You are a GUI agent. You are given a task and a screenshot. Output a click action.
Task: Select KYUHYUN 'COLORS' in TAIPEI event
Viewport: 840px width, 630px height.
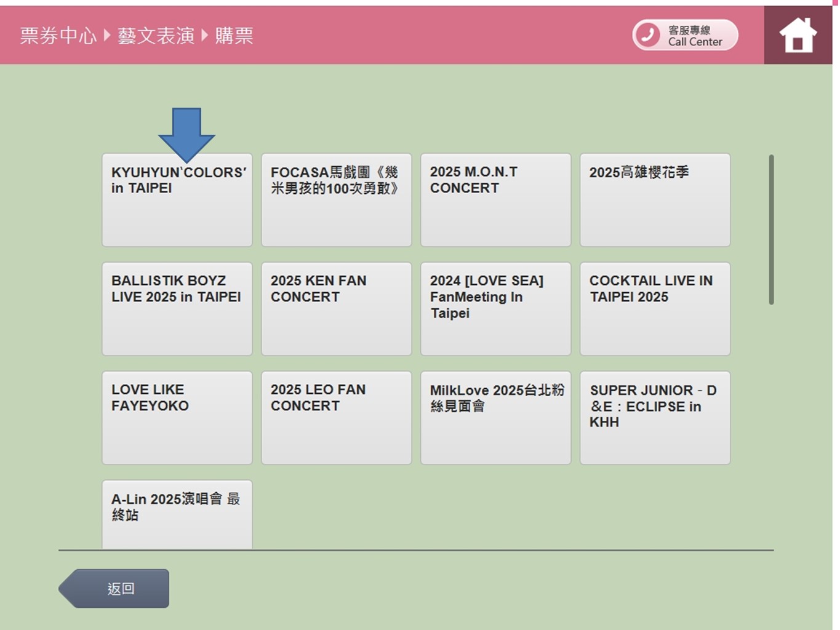(x=177, y=200)
